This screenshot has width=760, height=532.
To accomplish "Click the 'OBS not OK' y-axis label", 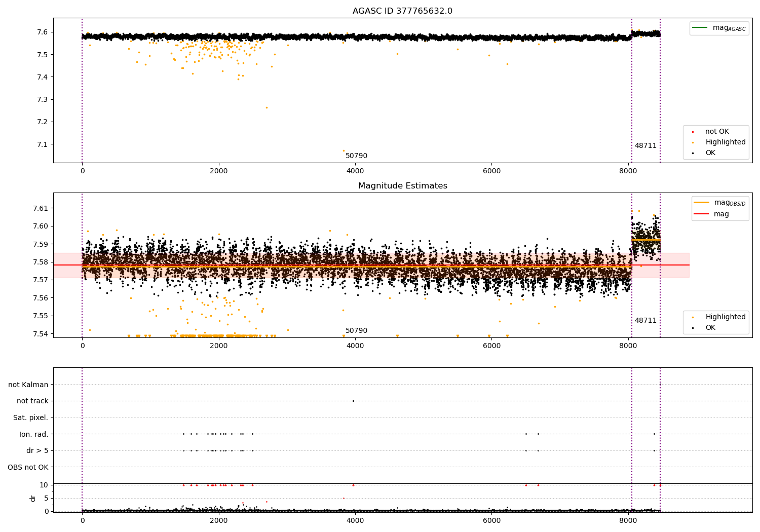I will pos(28,467).
